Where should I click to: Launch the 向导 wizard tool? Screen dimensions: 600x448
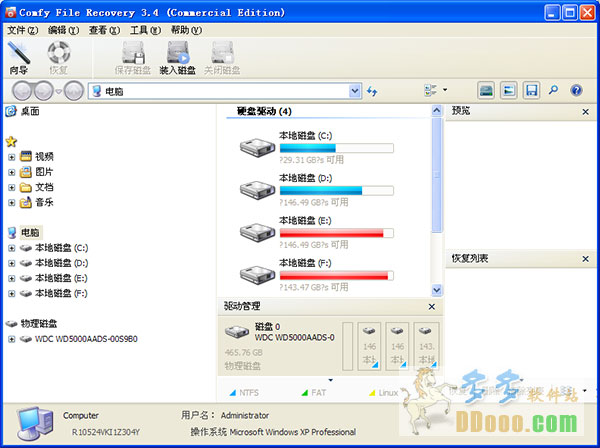coord(18,58)
